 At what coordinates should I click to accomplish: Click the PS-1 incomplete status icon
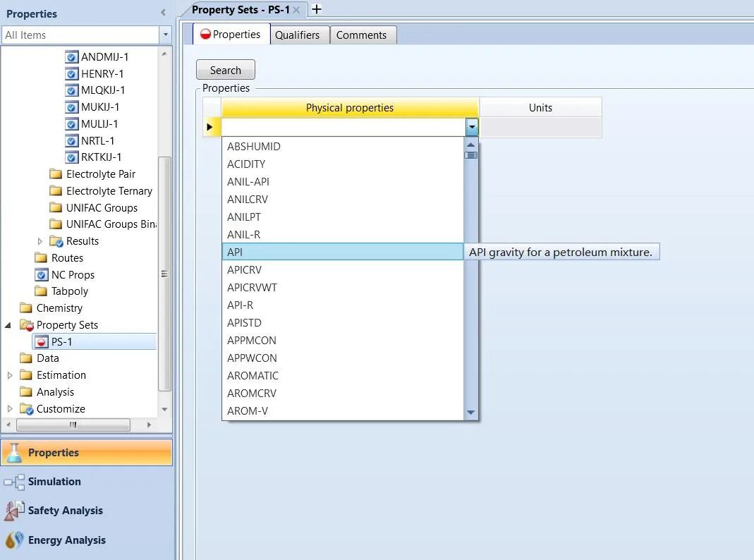[x=42, y=342]
